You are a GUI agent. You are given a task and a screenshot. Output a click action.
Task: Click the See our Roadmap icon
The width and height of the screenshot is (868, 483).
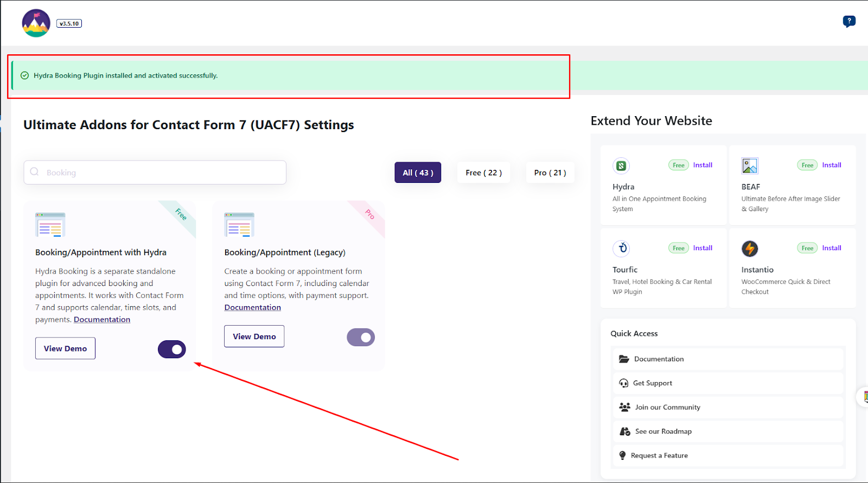pos(625,431)
